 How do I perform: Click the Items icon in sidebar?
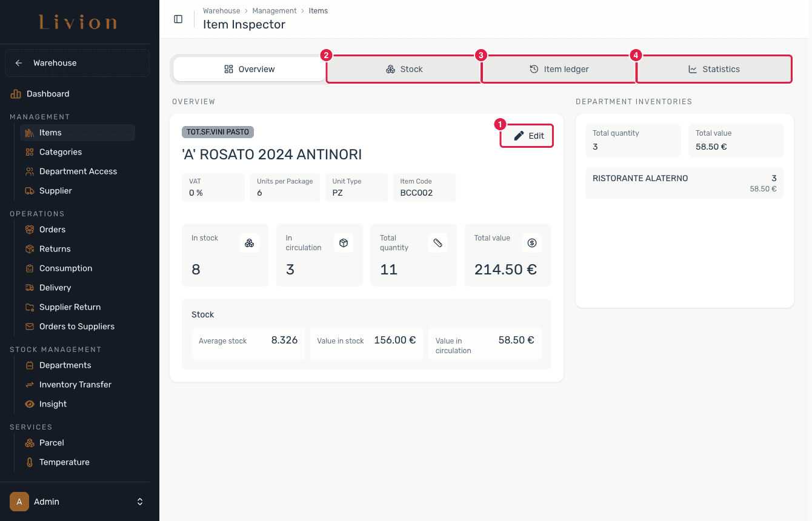(30, 133)
